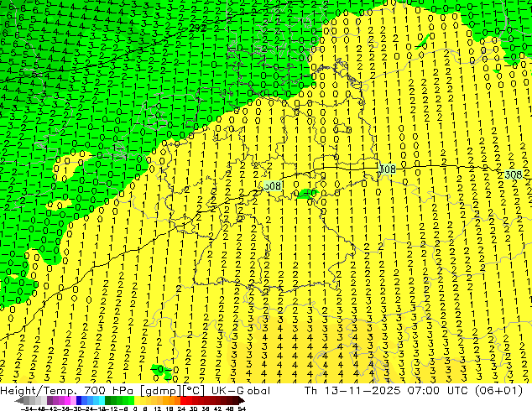Click the 308 contour label at far right edge
The width and height of the screenshot is (532, 411).
[513, 174]
